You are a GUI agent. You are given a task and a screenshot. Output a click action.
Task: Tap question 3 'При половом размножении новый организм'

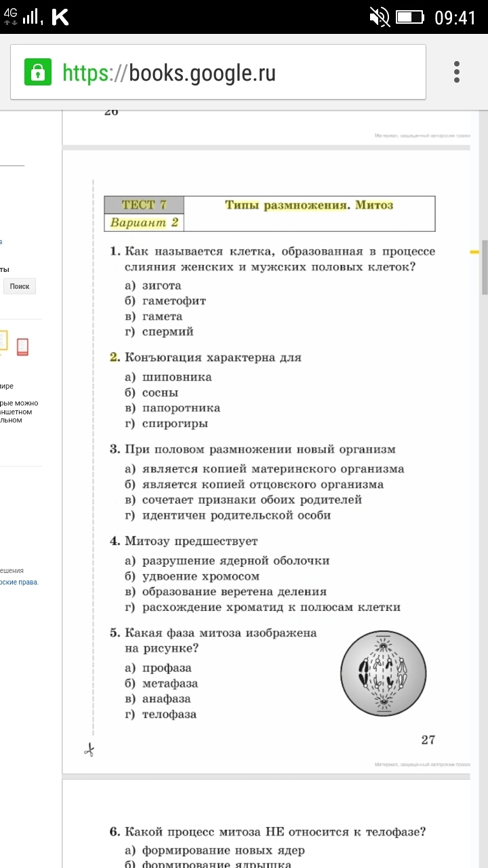click(253, 450)
